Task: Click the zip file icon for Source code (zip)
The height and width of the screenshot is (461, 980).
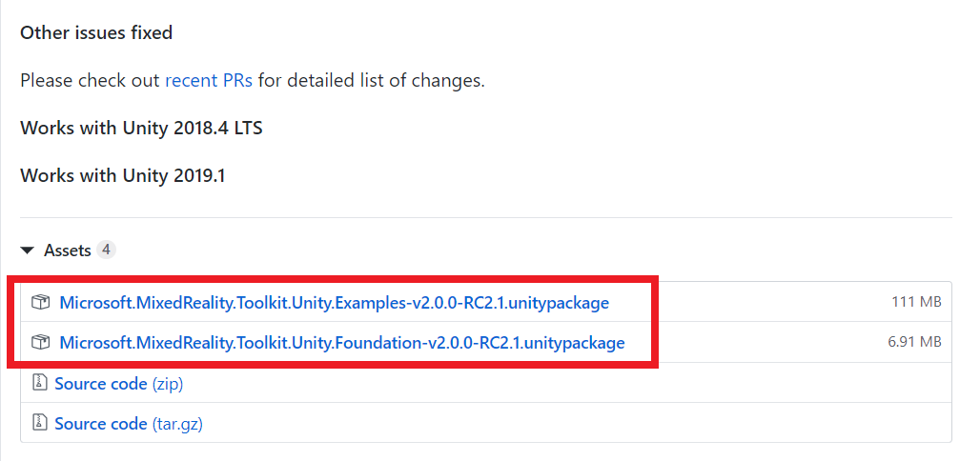Action: [41, 383]
